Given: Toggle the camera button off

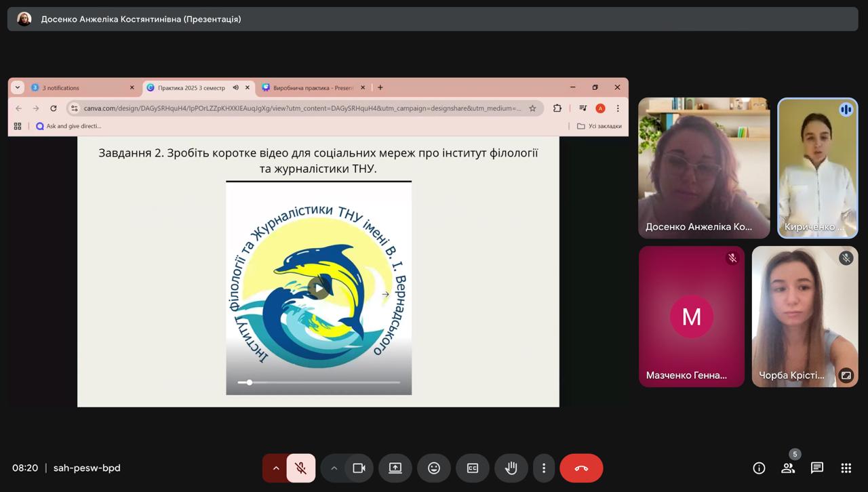Looking at the screenshot, I should point(359,468).
